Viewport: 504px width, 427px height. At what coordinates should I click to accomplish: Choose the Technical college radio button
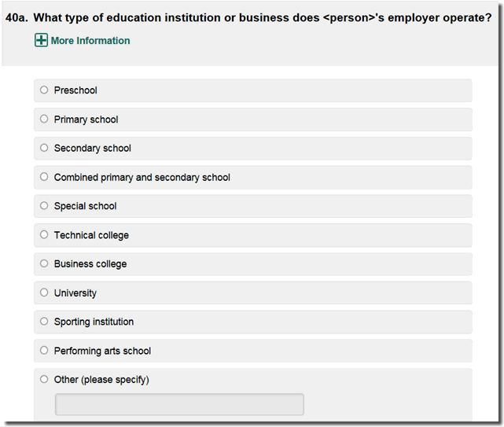click(44, 234)
